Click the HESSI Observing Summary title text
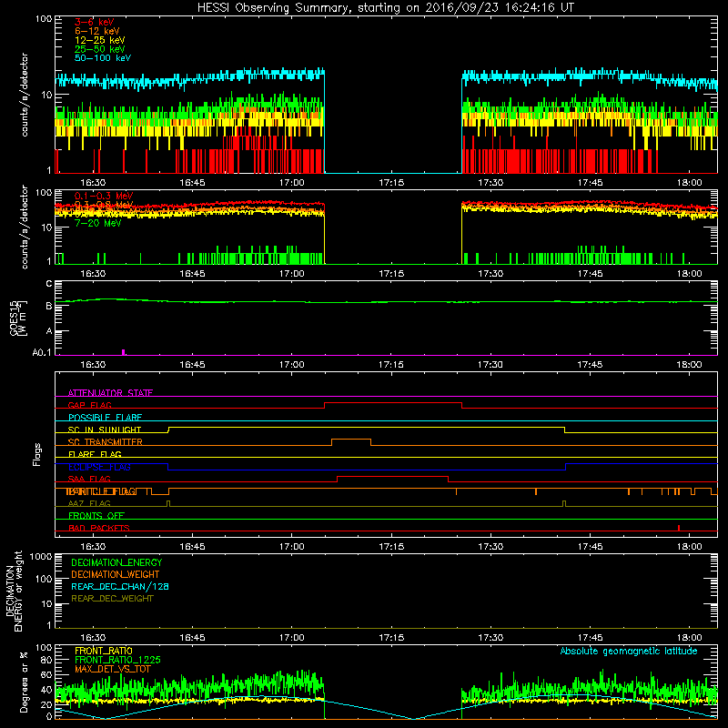The width and height of the screenshot is (728, 728). [x=385, y=8]
